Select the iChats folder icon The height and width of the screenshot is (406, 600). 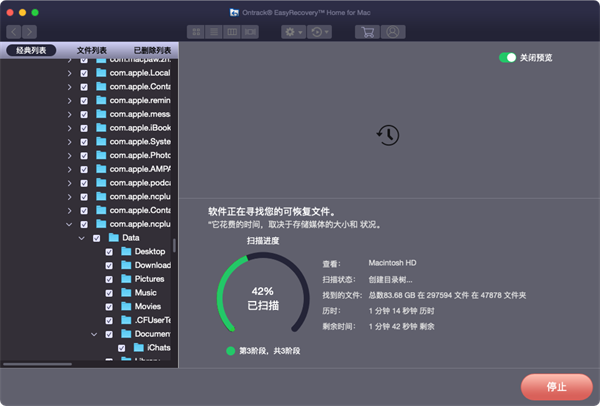point(139,347)
